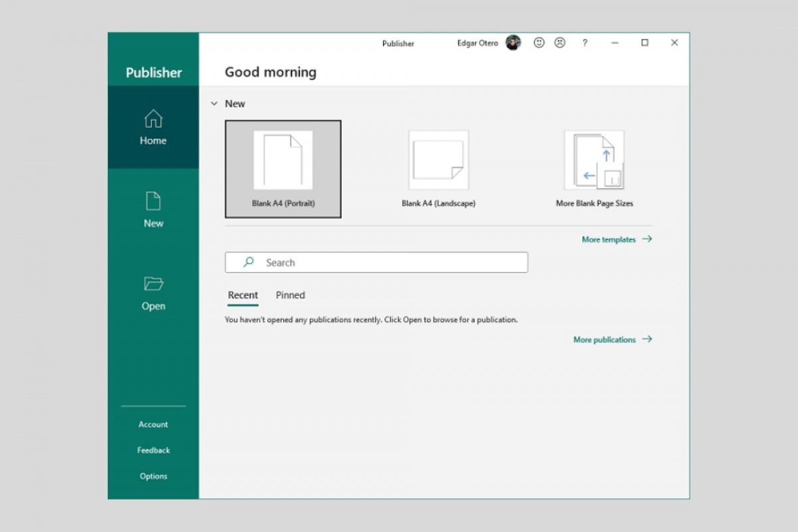The height and width of the screenshot is (532, 798).
Task: Click the 'You haven't opened any publications' message
Action: (x=371, y=320)
